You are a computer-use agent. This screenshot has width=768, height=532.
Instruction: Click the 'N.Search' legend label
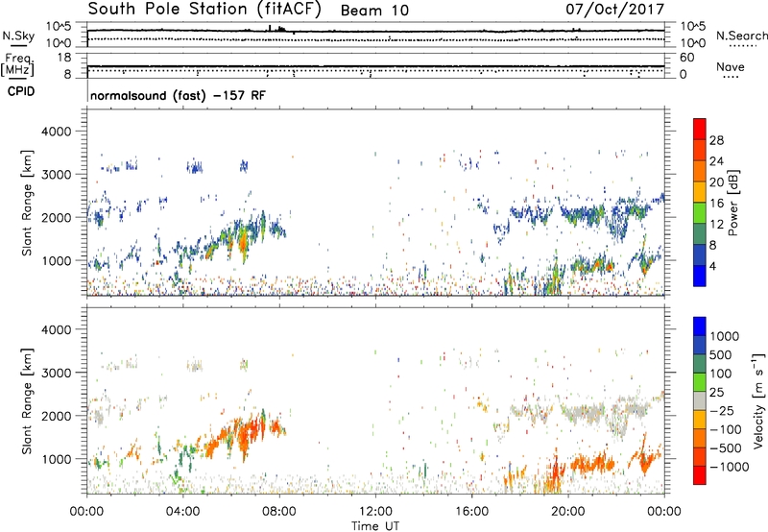741,36
